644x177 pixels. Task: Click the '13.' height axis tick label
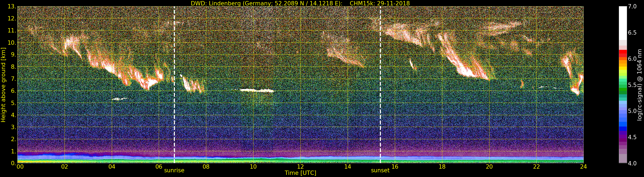tap(12, 6)
